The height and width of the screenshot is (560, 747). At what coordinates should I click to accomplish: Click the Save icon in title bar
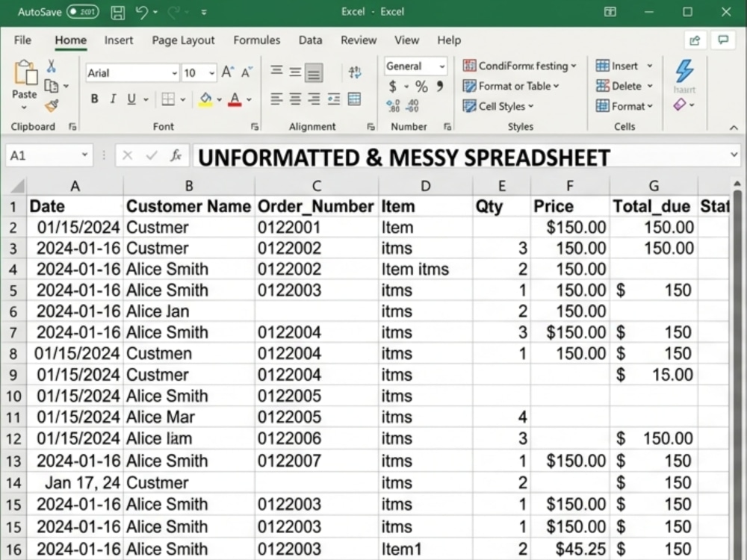coord(118,13)
